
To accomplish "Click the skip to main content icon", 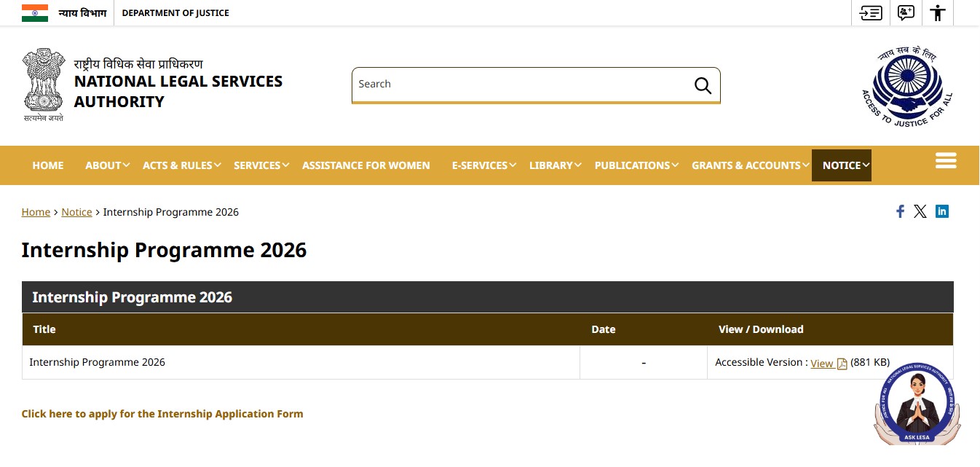I will 870,12.
